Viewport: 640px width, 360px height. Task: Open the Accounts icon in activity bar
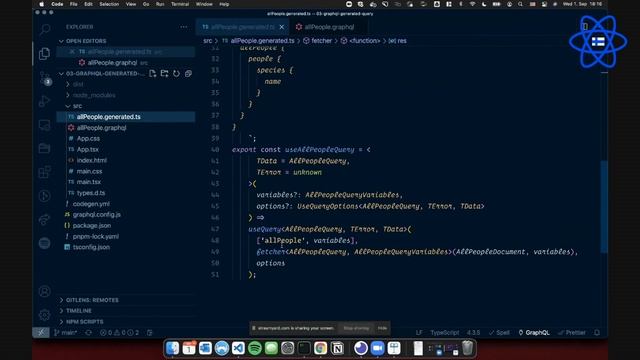coord(44,291)
